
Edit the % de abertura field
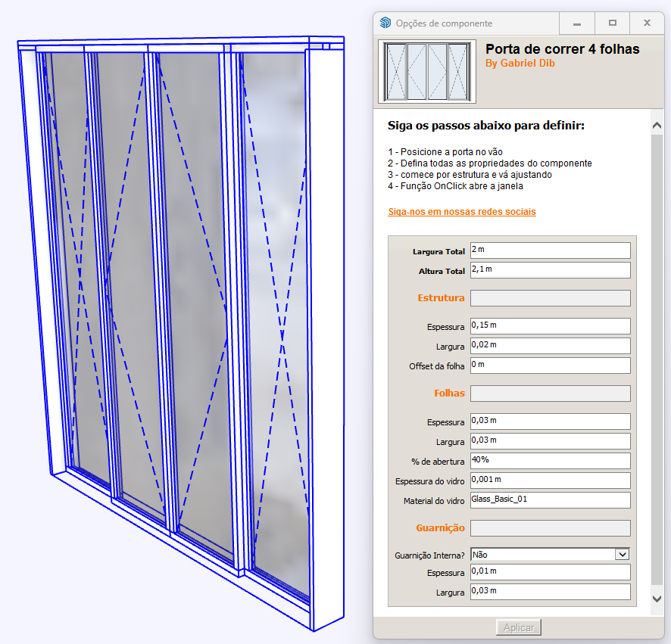550,461
